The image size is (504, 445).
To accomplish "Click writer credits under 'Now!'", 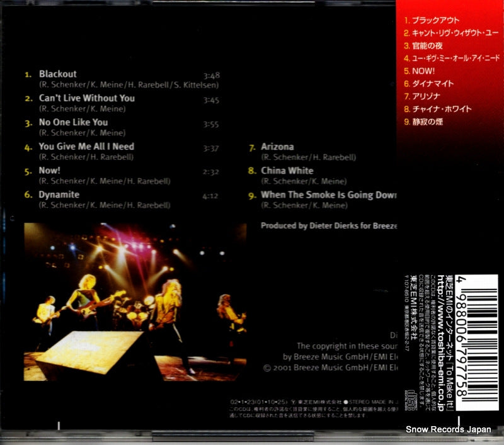I will click(105, 181).
